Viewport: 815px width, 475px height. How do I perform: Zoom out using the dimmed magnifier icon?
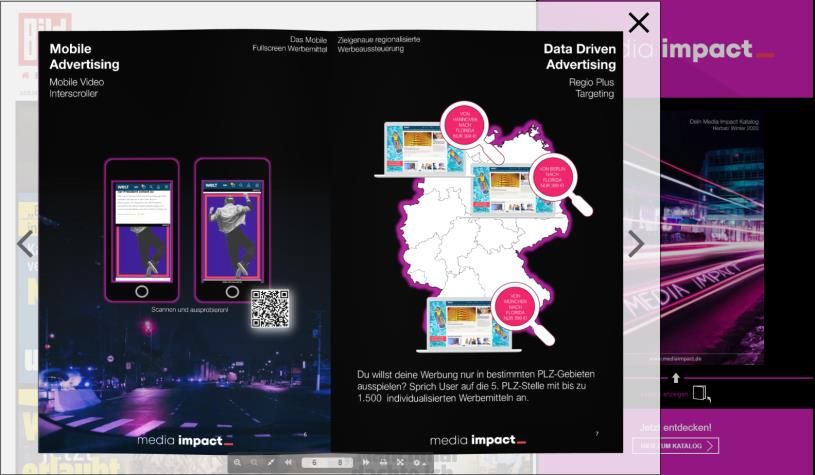(254, 462)
